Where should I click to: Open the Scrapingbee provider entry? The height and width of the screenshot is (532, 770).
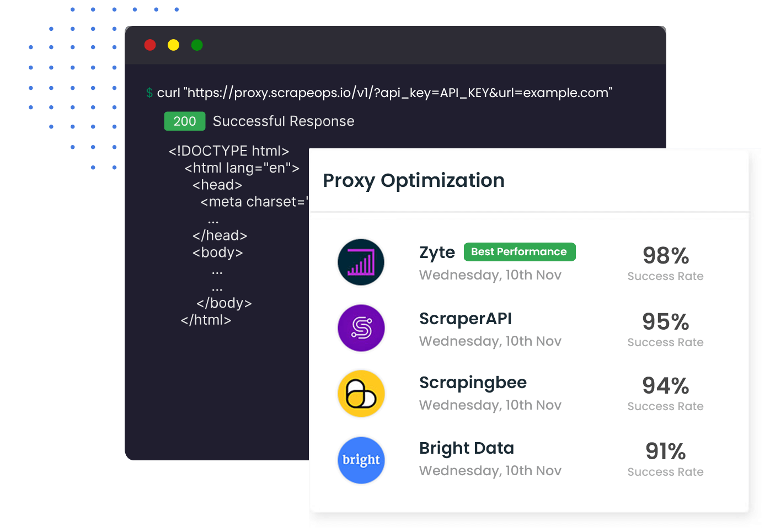click(473, 383)
